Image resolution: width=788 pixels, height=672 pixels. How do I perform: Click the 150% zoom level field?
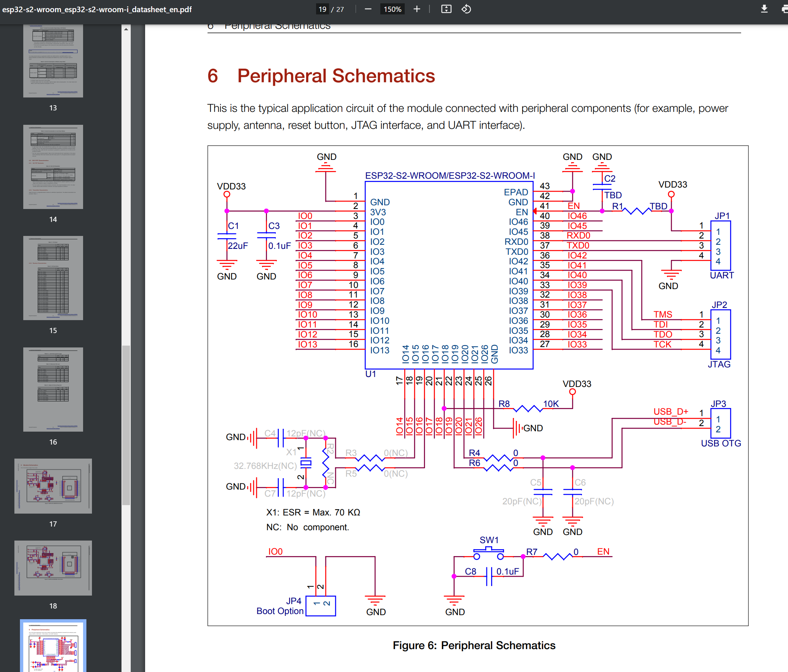point(392,9)
